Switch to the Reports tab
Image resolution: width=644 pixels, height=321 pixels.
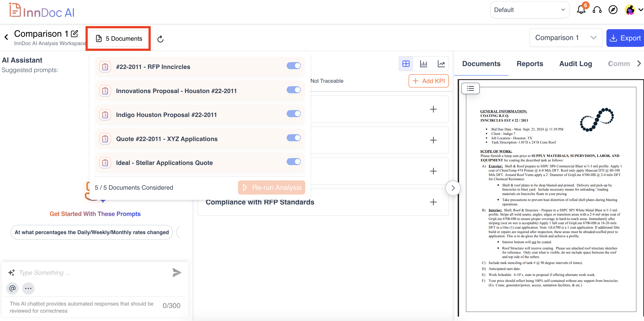tap(530, 64)
